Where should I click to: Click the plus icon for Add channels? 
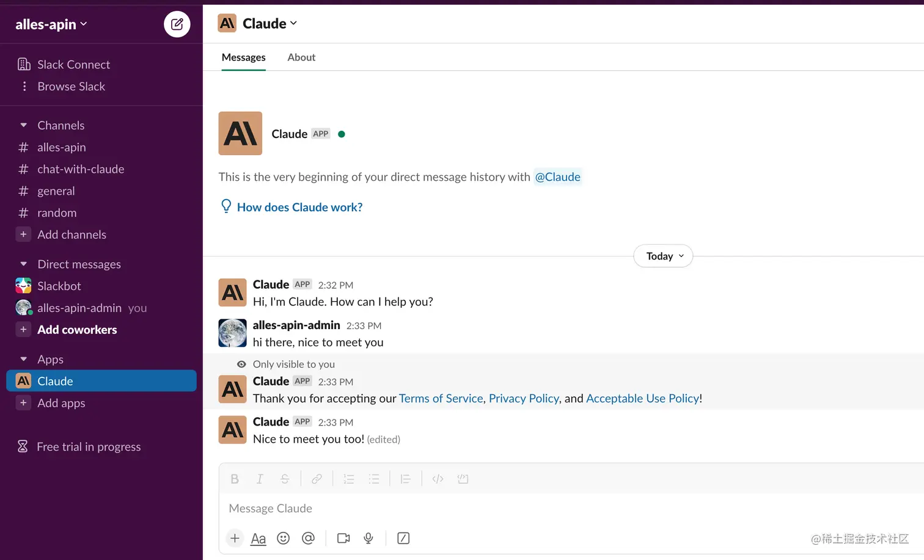pyautogui.click(x=23, y=235)
